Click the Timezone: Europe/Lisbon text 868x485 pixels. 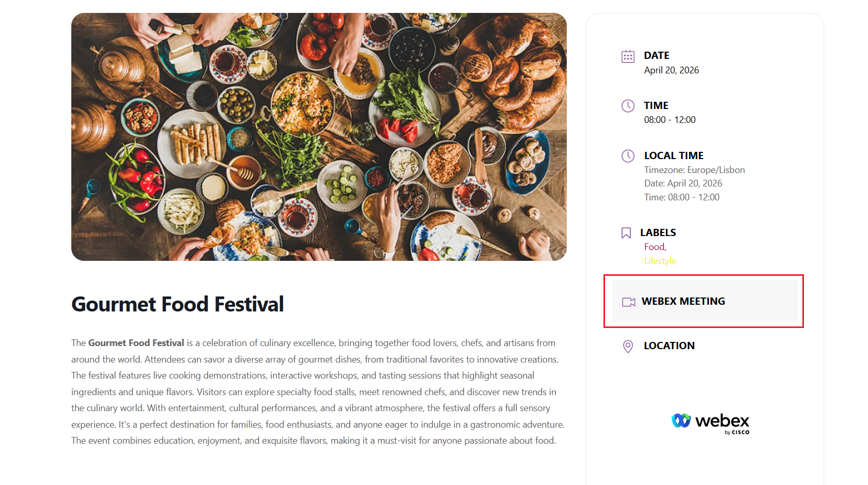click(x=694, y=170)
